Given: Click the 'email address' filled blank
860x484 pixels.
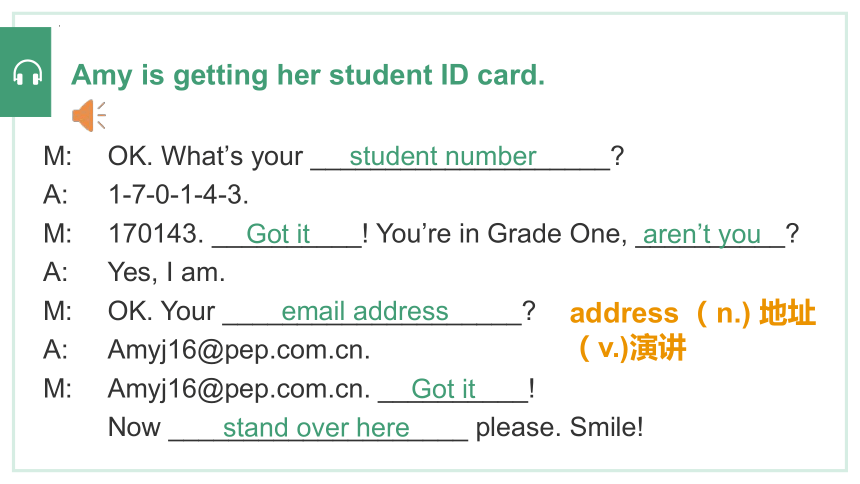Looking at the screenshot, I should (365, 312).
